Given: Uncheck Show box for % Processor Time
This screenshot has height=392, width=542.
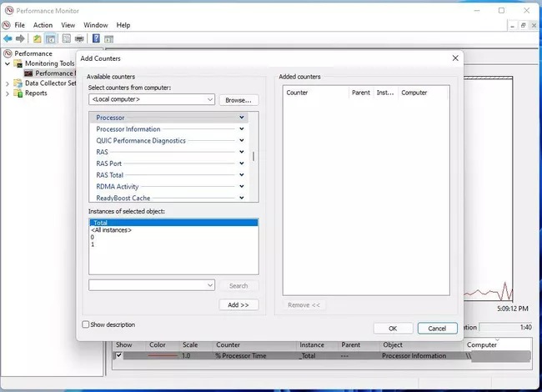Looking at the screenshot, I should point(118,355).
